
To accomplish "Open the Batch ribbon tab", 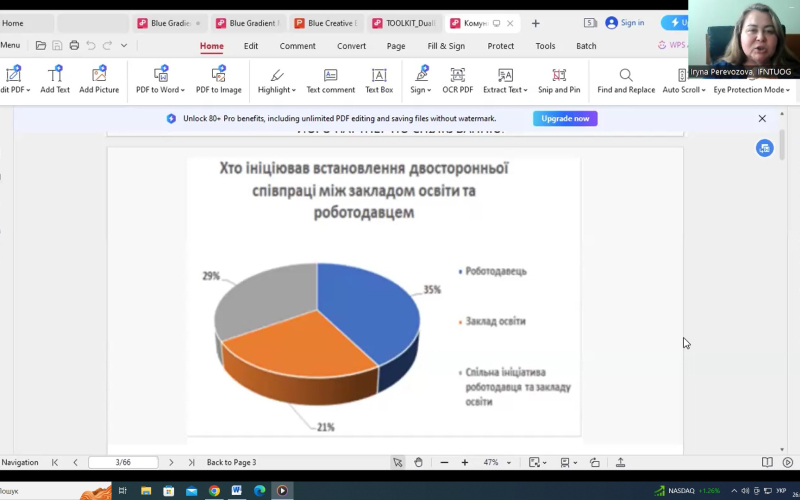I will (x=586, y=46).
